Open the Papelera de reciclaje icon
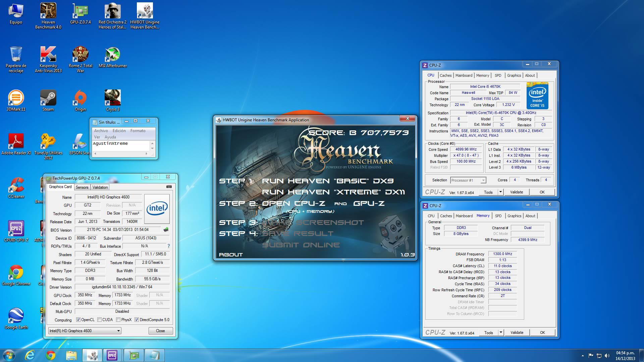Image resolution: width=644 pixels, height=362 pixels. (x=16, y=59)
